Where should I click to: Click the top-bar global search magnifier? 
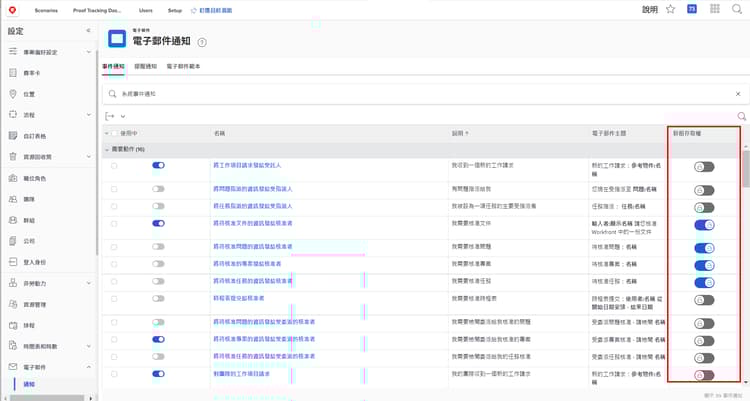pos(737,9)
